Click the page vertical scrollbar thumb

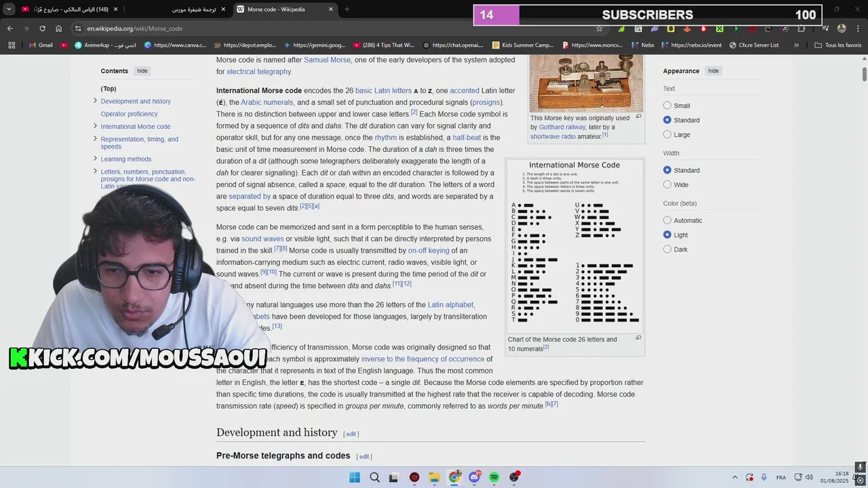(864, 74)
